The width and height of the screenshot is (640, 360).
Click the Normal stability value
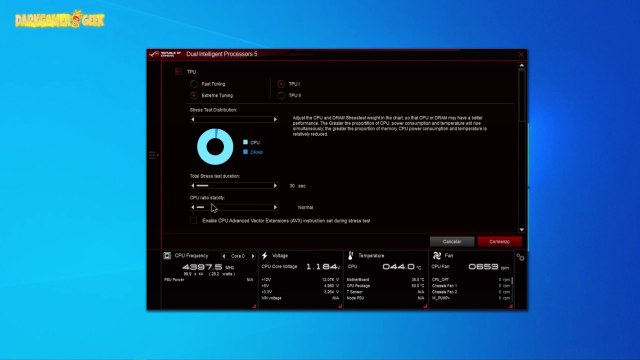[x=305, y=207]
